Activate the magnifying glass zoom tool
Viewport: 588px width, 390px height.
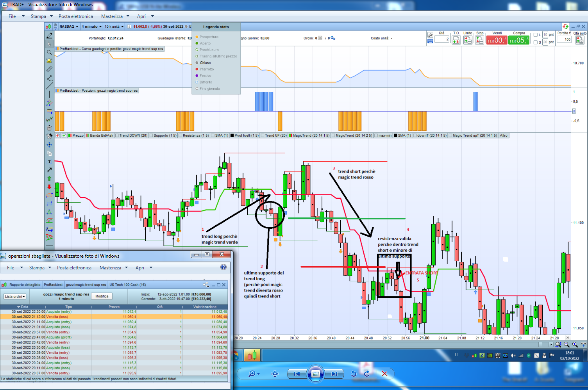click(49, 52)
